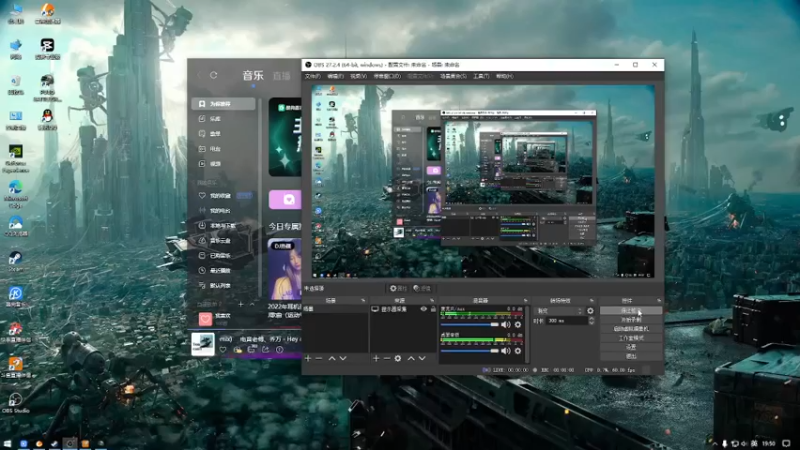Add a new scene with the plus icon in OBS Scenes panel
The height and width of the screenshot is (450, 800).
[308, 358]
